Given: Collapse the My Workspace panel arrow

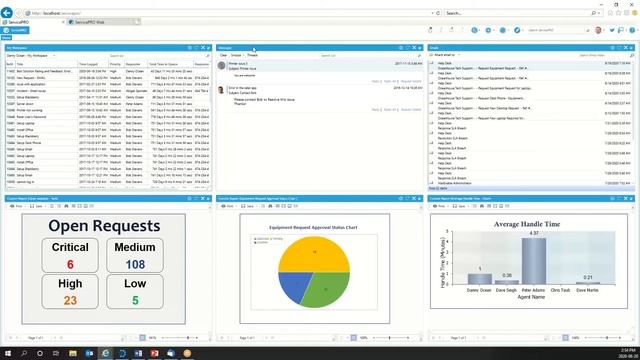Looking at the screenshot, I should click(209, 48).
